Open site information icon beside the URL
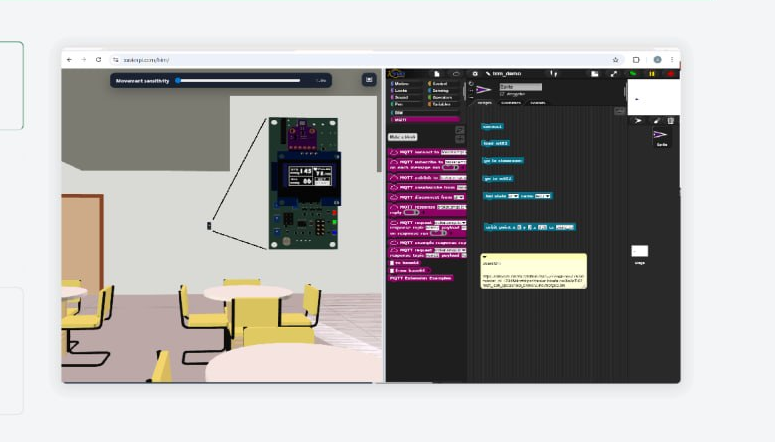Screen dimensions: 775x442 pyautogui.click(x=116, y=60)
